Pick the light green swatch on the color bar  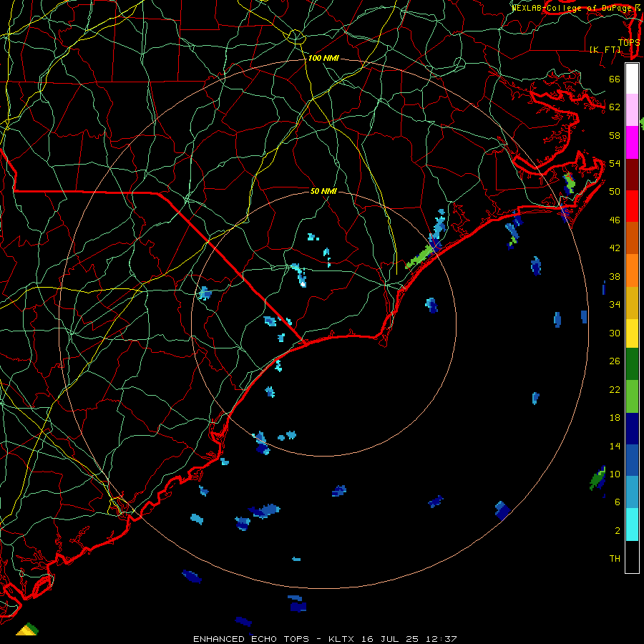tap(632, 396)
